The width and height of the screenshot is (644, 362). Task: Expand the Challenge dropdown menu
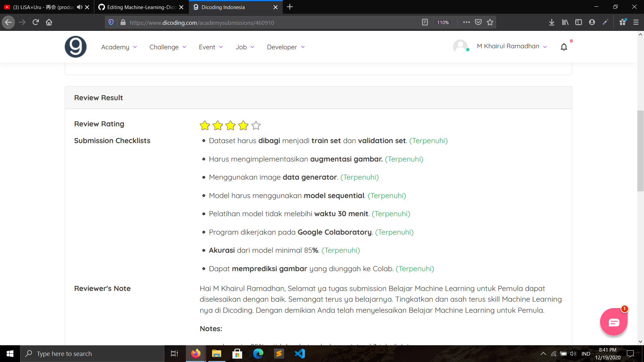tap(168, 47)
